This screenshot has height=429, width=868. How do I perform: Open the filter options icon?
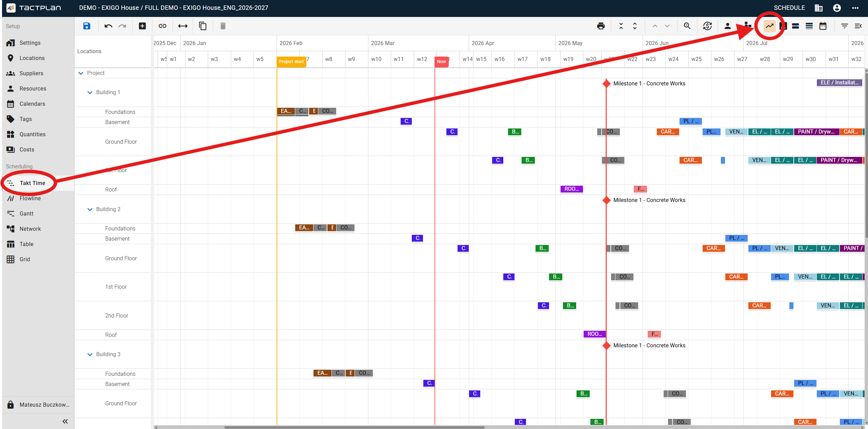(844, 26)
